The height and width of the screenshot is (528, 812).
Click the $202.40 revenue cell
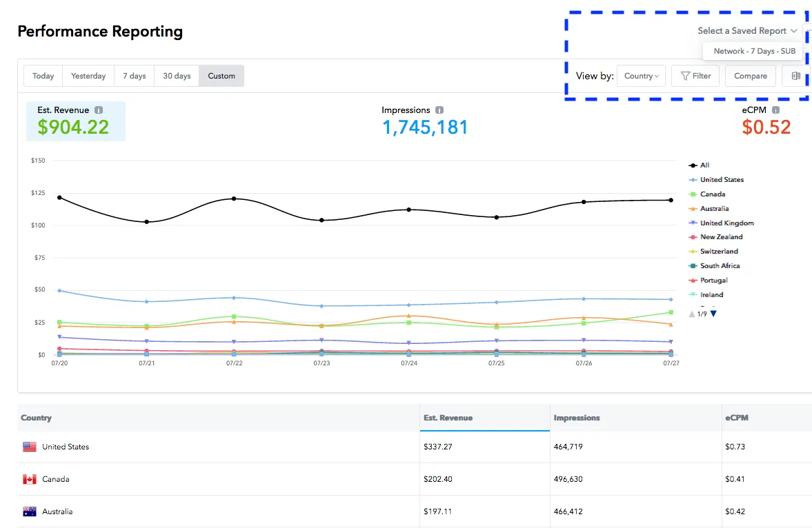(437, 479)
